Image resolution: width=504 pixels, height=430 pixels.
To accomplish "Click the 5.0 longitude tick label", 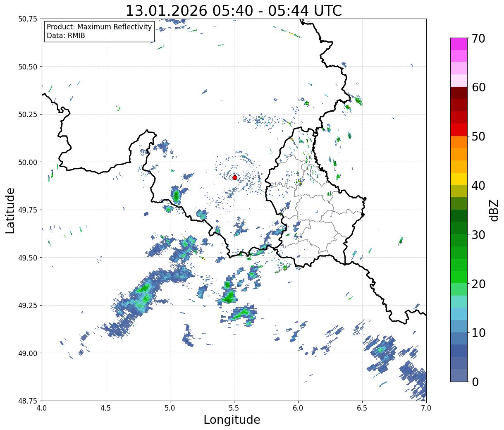I will click(x=170, y=408).
